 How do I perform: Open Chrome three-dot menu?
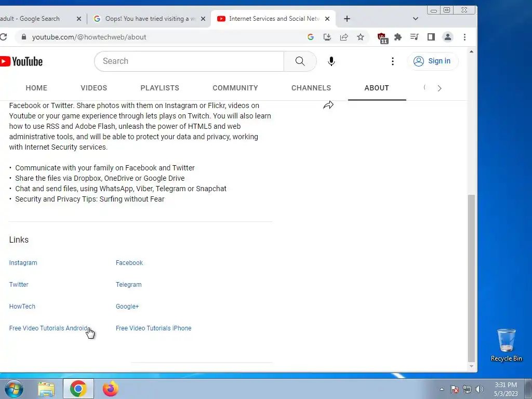point(464,37)
